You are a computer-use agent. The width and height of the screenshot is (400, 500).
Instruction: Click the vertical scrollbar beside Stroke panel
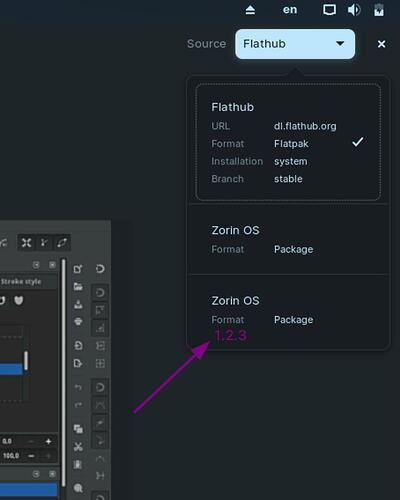coord(63,373)
